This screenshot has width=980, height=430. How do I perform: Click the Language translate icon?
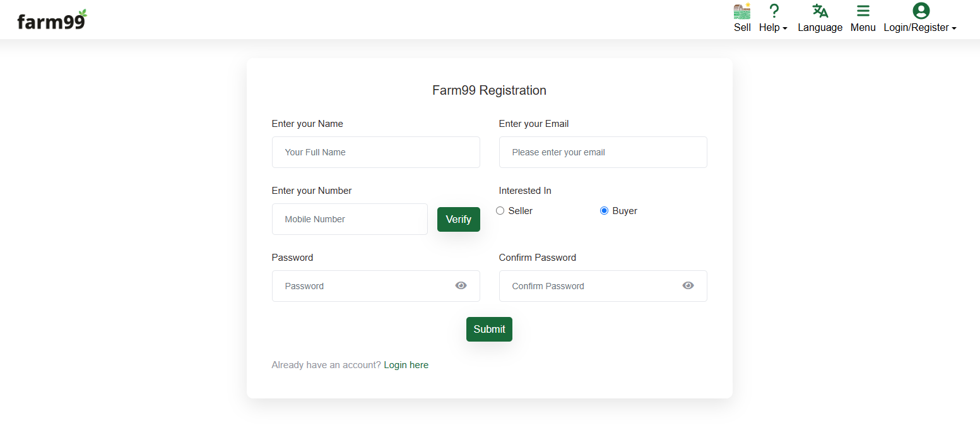click(x=820, y=11)
